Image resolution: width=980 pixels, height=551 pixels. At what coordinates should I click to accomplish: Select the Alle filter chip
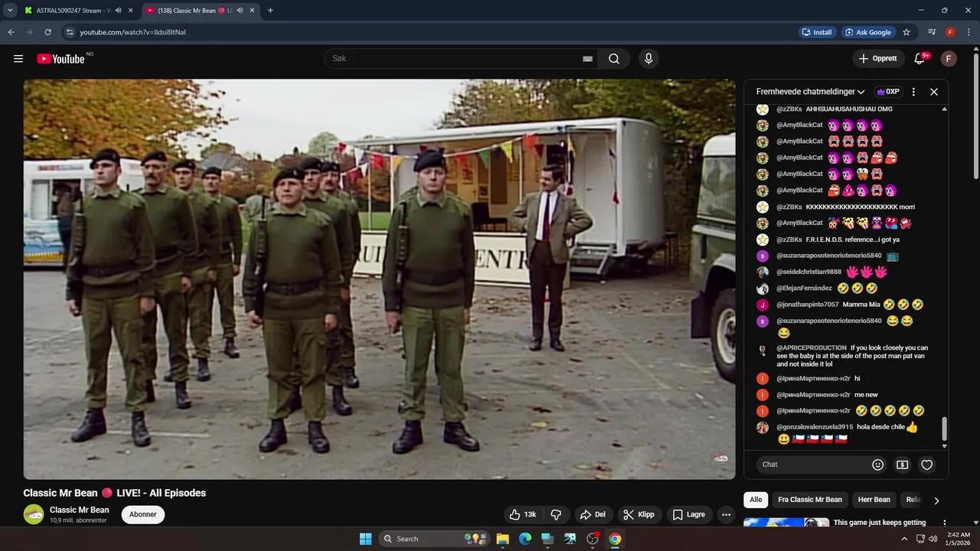pos(756,500)
